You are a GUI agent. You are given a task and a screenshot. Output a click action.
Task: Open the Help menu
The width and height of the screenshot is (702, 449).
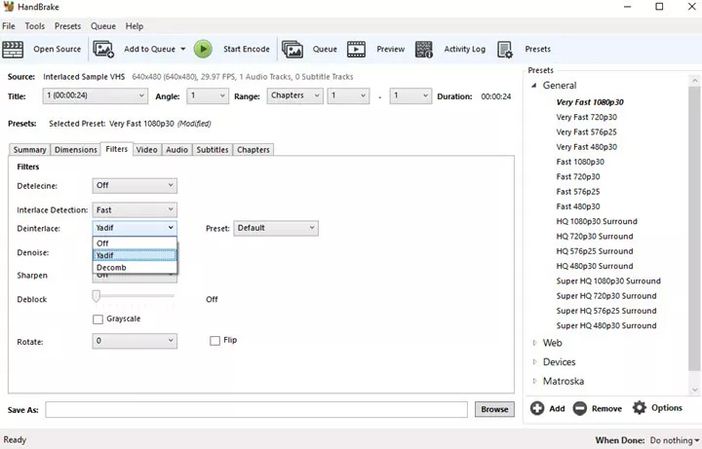134,26
